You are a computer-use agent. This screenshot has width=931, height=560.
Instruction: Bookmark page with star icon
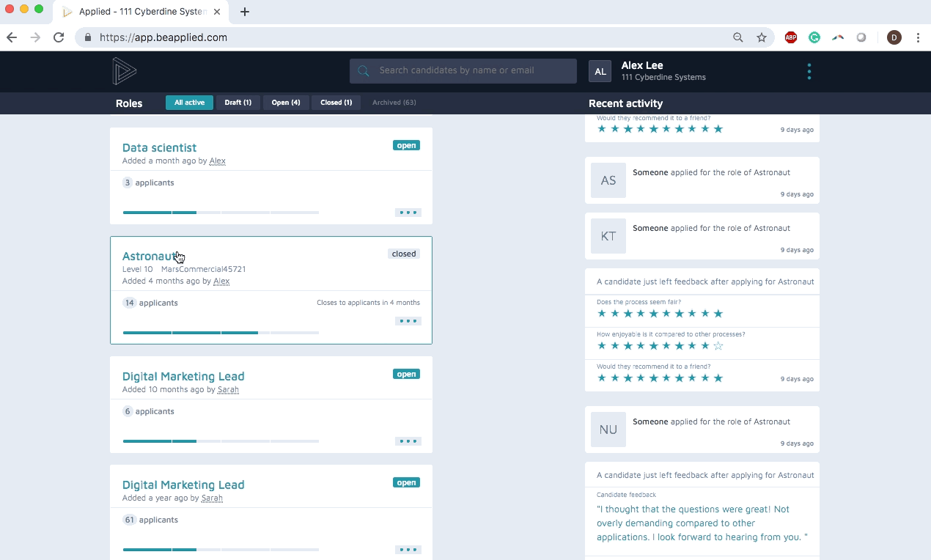[762, 37]
